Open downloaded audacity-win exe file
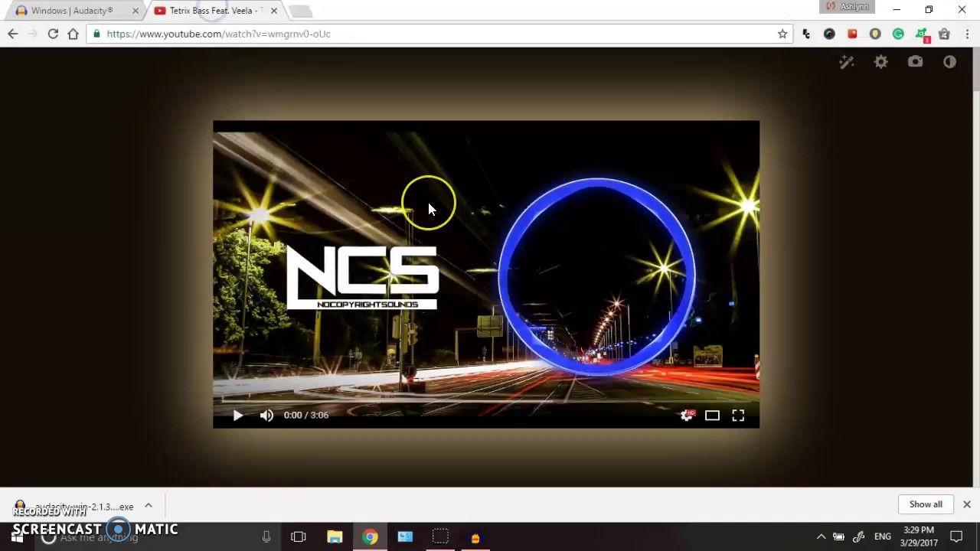This screenshot has height=551, width=980. pyautogui.click(x=74, y=506)
